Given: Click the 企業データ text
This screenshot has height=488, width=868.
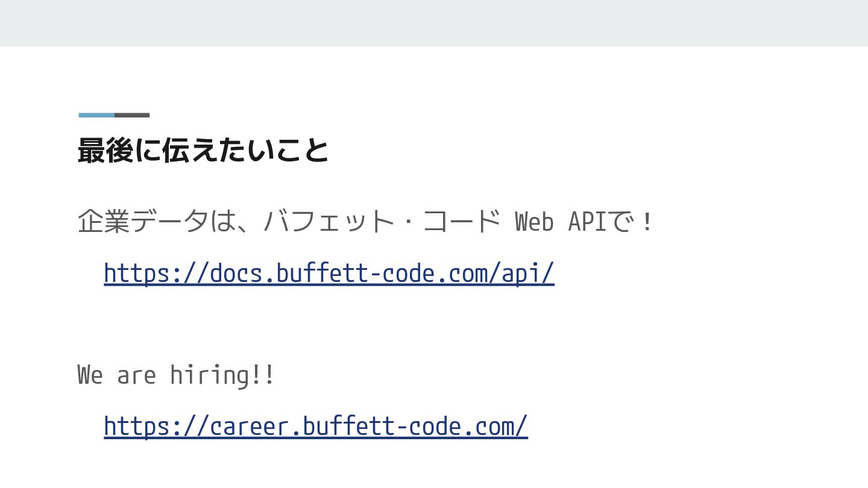Looking at the screenshot, I should [143, 222].
